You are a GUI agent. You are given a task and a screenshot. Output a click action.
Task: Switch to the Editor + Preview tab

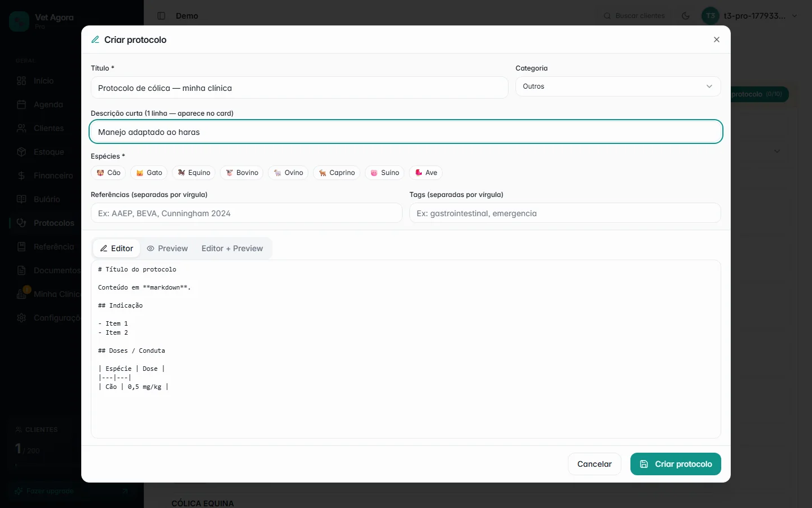(232, 248)
